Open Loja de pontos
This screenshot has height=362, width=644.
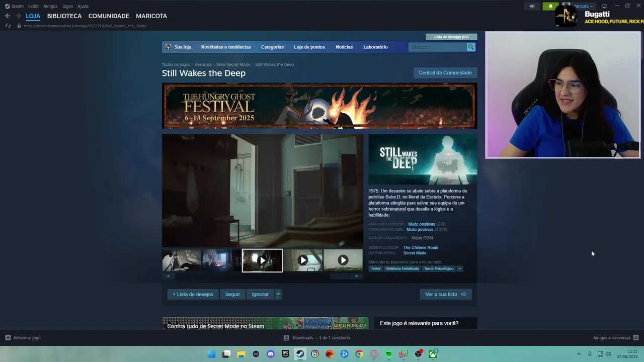click(309, 47)
